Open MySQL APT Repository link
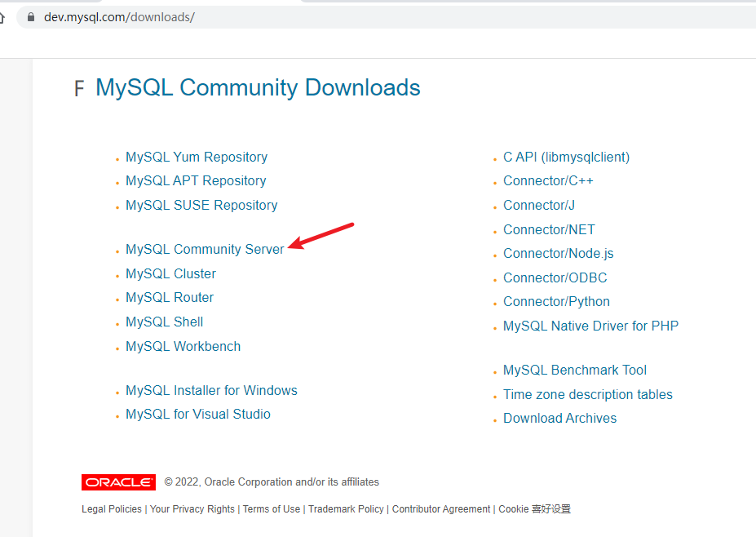The width and height of the screenshot is (756, 537). pos(196,180)
